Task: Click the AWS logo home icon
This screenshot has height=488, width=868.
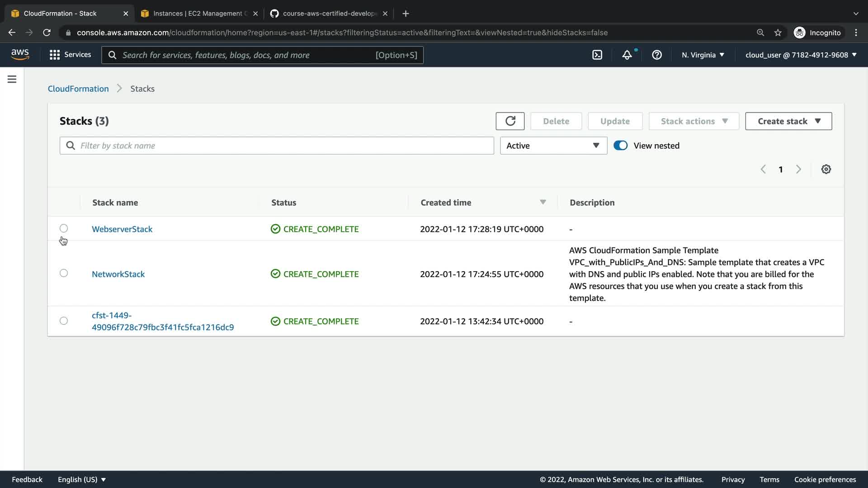Action: (20, 55)
